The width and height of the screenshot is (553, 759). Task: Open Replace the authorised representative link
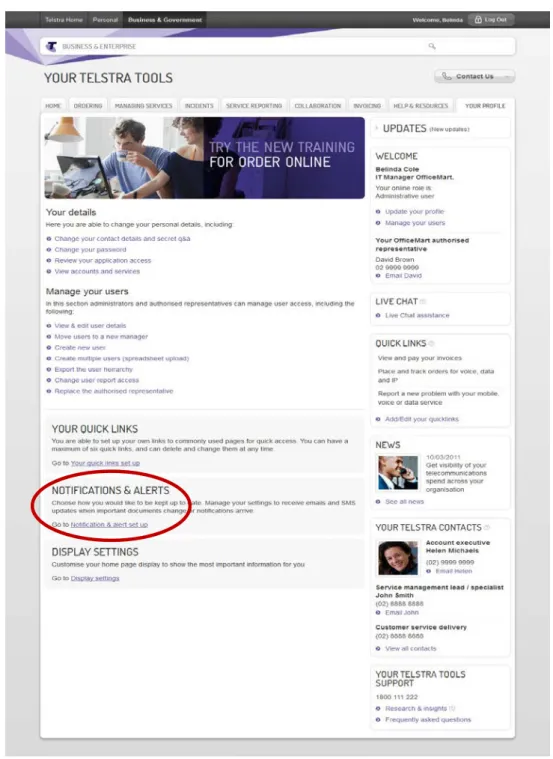pyautogui.click(x=113, y=391)
